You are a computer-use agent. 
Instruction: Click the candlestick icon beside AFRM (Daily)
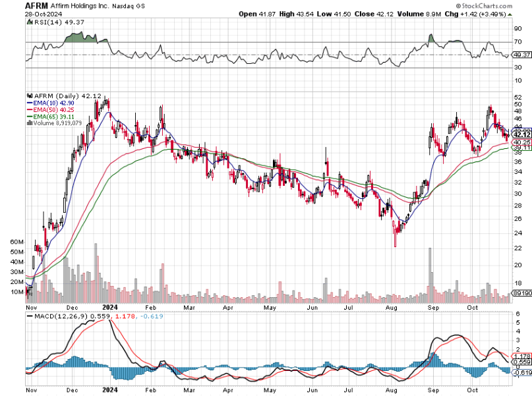click(x=30, y=96)
